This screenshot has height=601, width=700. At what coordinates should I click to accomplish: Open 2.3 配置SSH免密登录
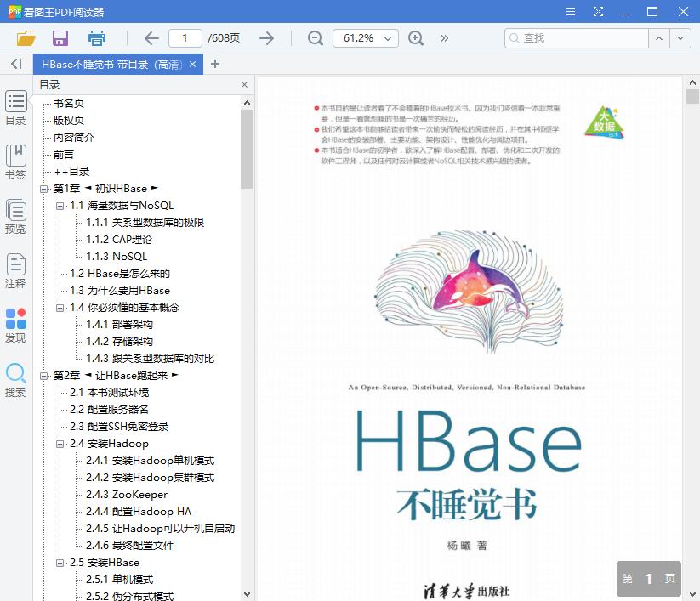(x=119, y=427)
